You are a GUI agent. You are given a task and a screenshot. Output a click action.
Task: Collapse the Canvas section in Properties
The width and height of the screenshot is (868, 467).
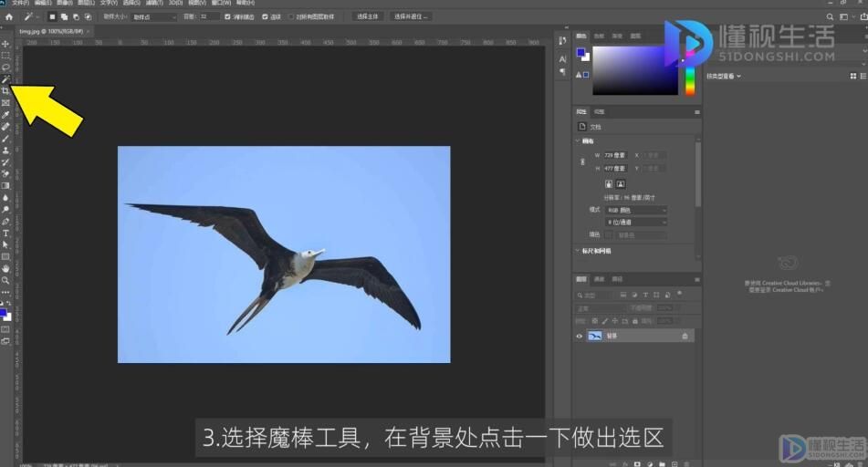(x=578, y=141)
